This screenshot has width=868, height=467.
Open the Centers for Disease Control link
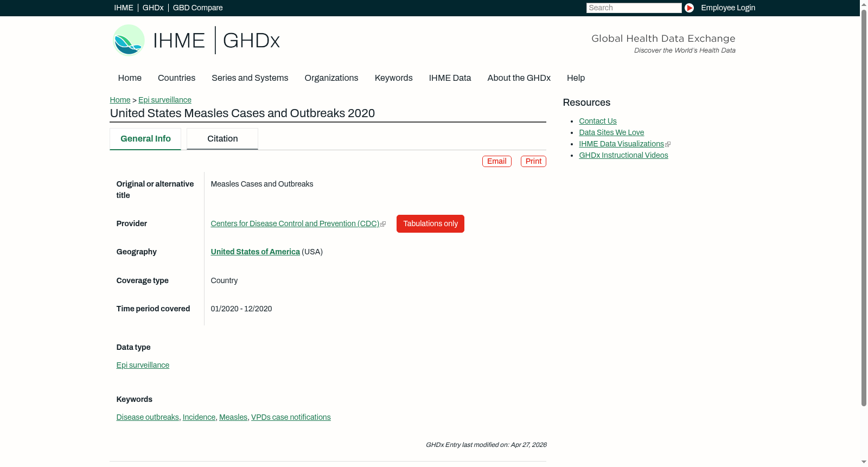pos(295,223)
